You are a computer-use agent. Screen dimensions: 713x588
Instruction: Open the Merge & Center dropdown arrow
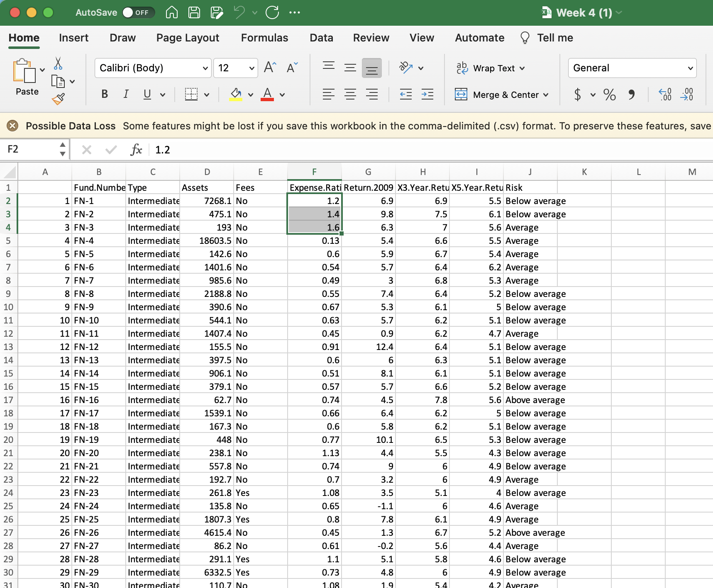pyautogui.click(x=546, y=95)
